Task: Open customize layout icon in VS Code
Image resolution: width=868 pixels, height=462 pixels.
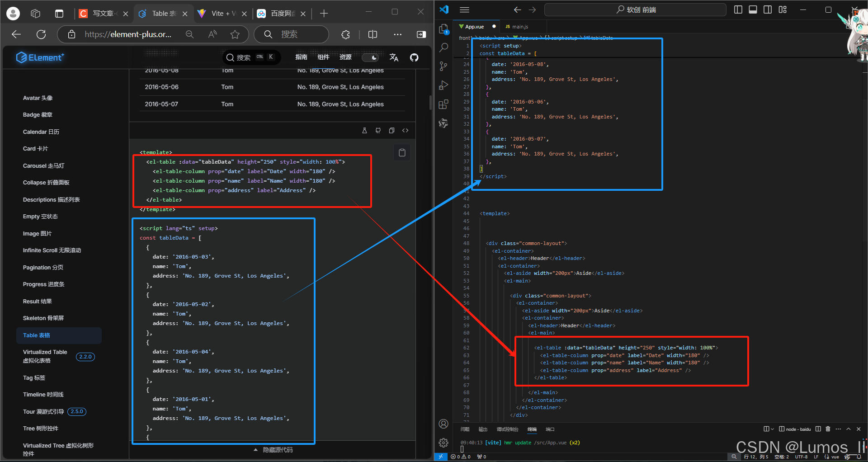Action: point(783,9)
